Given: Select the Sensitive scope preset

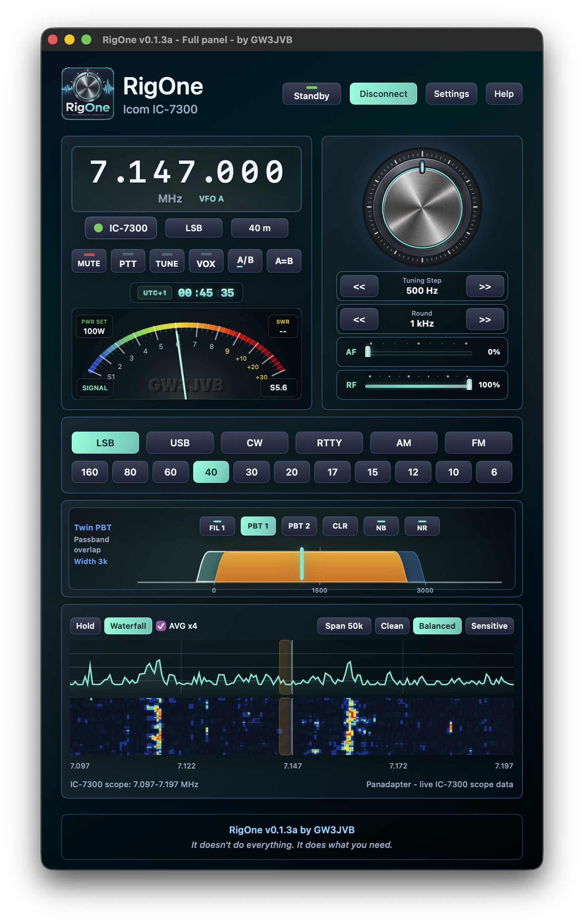Looking at the screenshot, I should click(489, 626).
